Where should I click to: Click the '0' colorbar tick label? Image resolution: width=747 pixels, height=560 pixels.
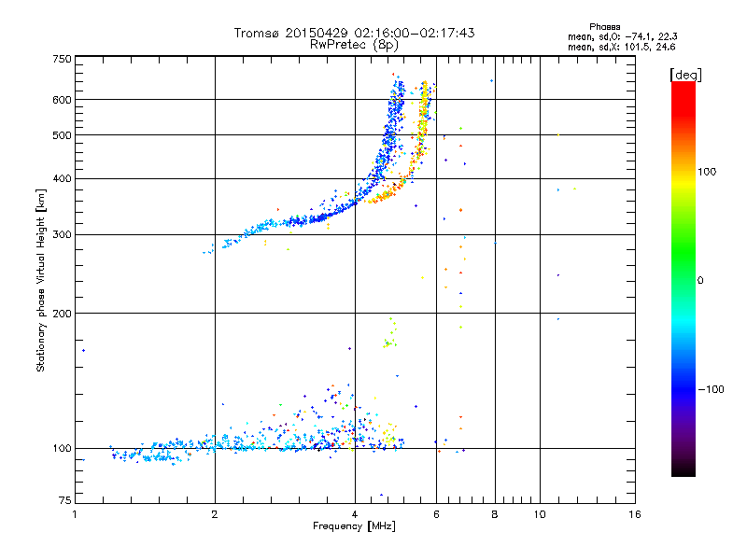[700, 281]
